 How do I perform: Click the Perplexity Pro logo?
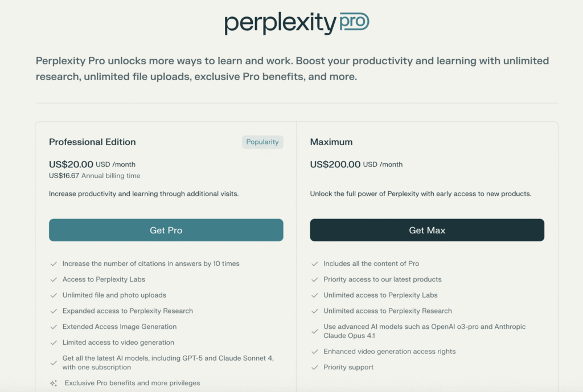tap(297, 23)
